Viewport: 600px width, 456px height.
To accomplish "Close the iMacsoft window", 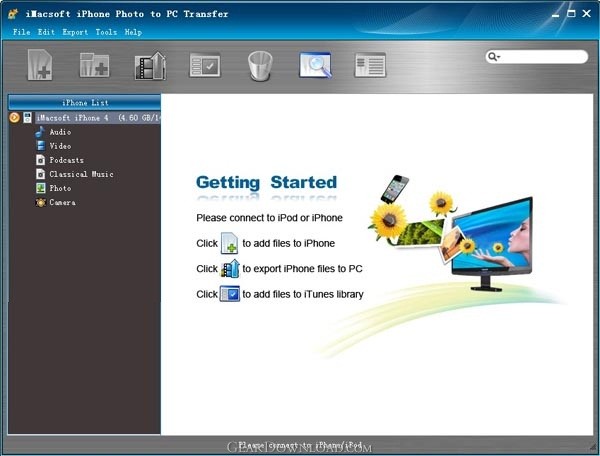I will pos(587,13).
